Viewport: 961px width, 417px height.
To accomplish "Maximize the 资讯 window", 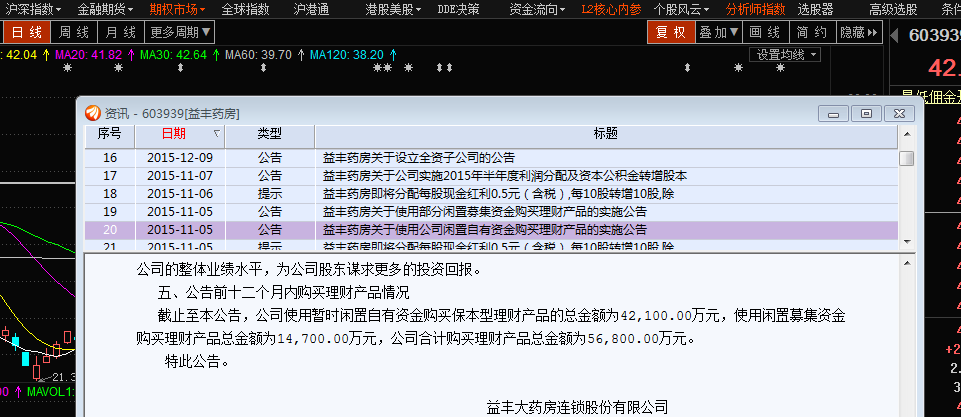I will click(x=866, y=113).
